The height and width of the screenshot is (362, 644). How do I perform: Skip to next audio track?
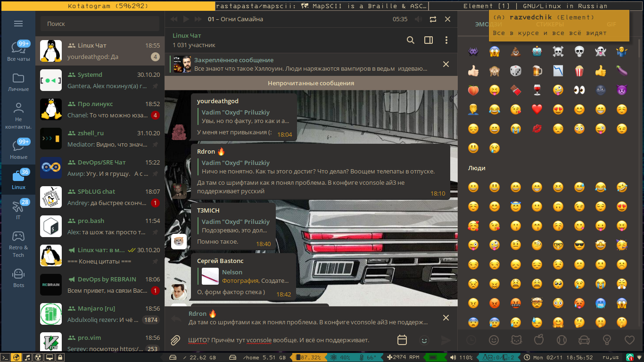198,19
